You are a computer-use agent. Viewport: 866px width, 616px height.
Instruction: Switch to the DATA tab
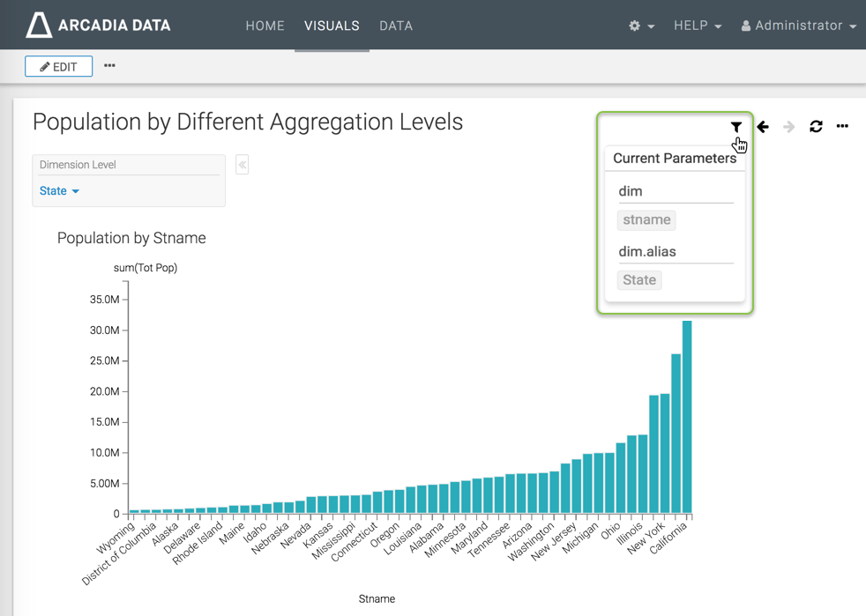396,26
